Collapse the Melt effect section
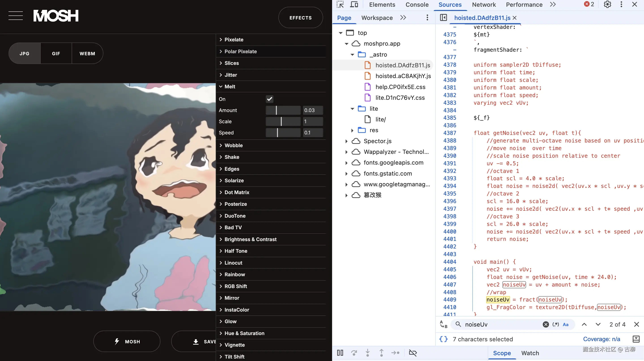644x361 pixels. 230,87
